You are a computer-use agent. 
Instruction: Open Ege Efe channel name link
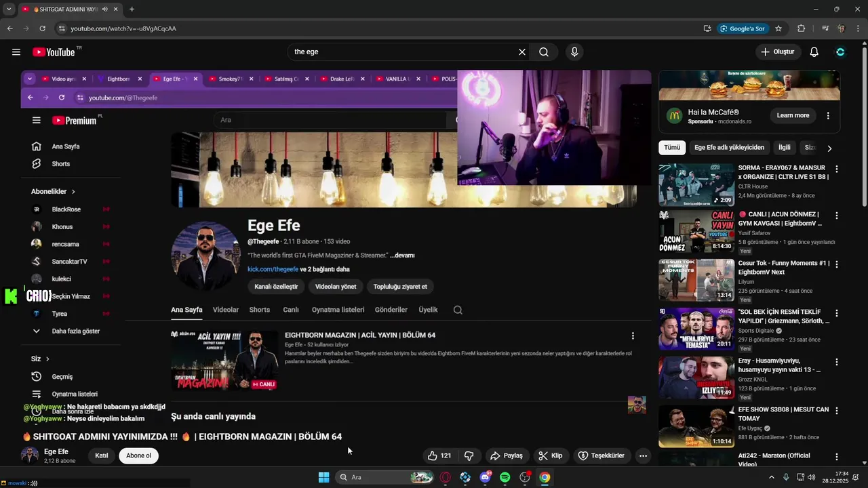tap(56, 451)
